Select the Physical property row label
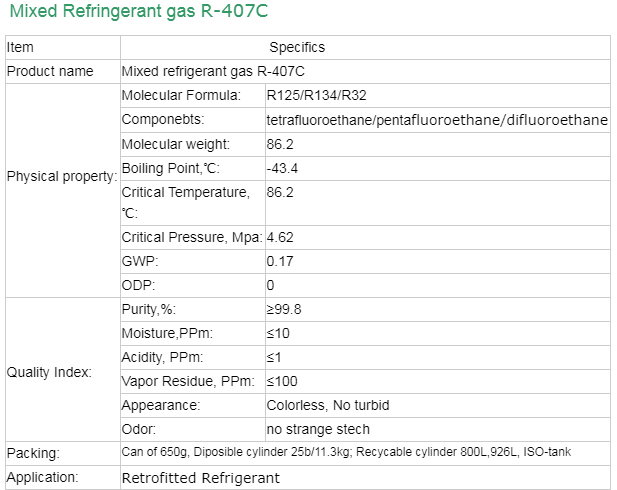 (62, 176)
